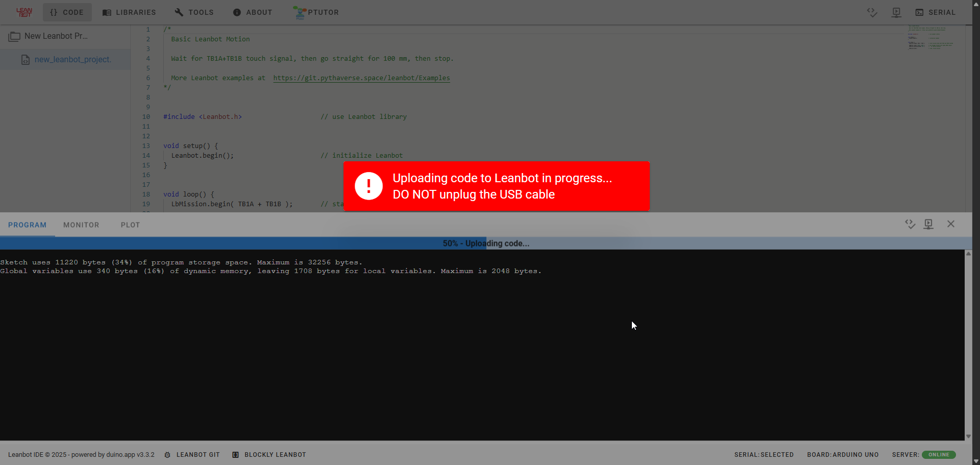The width and height of the screenshot is (980, 465).
Task: Open the About page
Action: coord(253,12)
